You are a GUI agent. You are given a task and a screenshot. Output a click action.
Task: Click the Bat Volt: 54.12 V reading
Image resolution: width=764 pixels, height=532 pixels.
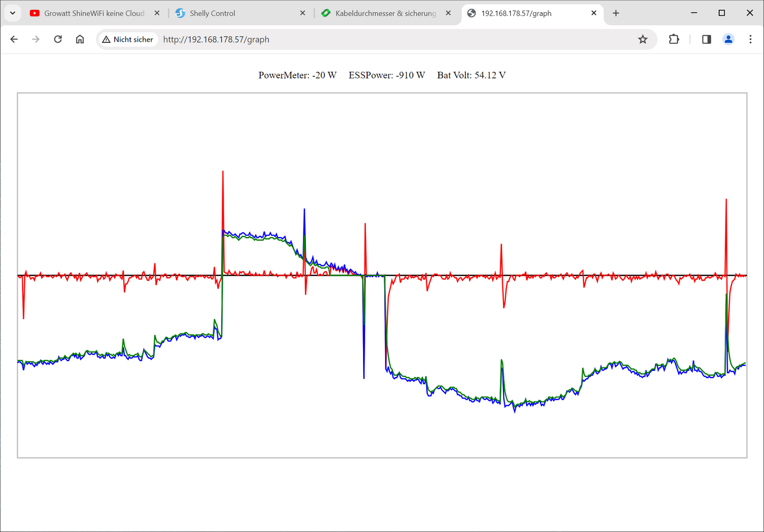[x=471, y=75]
